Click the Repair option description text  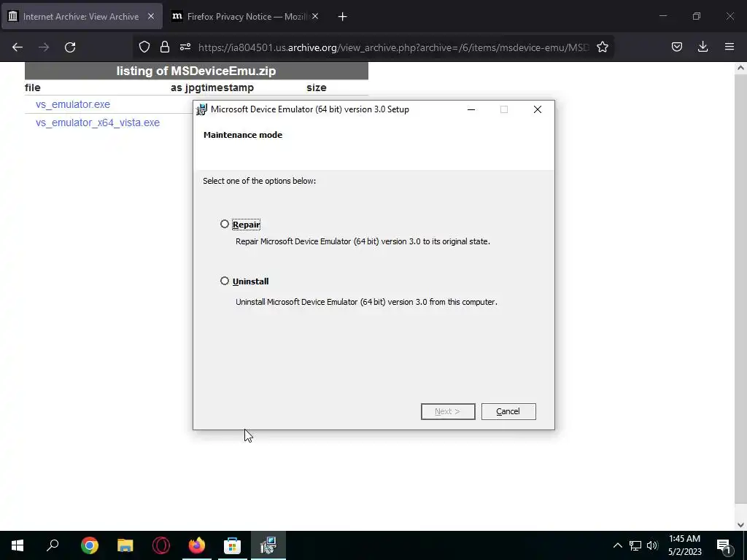tap(363, 241)
